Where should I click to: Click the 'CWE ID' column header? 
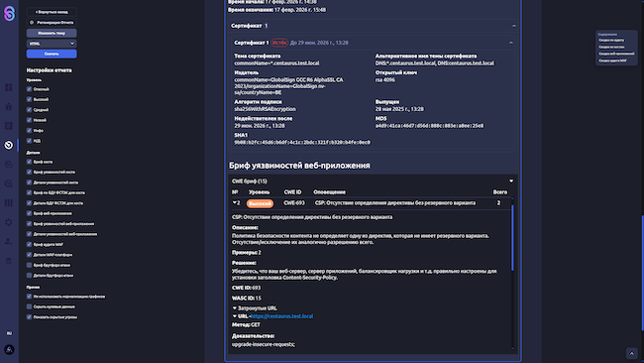click(292, 192)
